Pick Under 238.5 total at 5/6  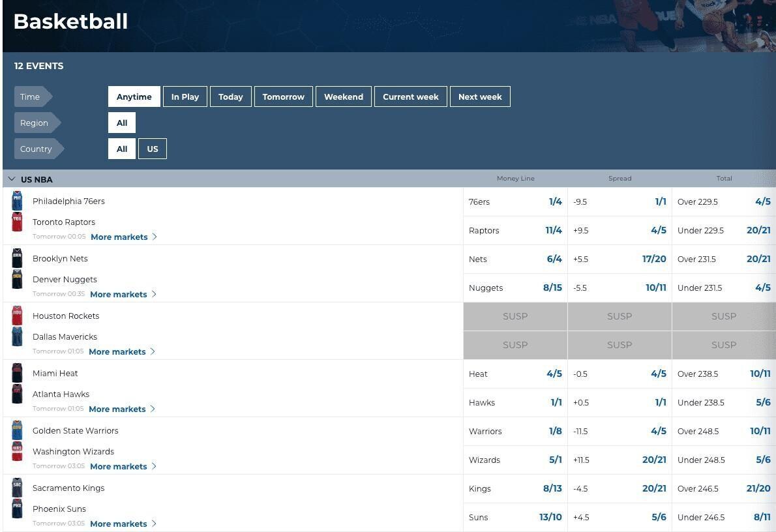click(724, 403)
